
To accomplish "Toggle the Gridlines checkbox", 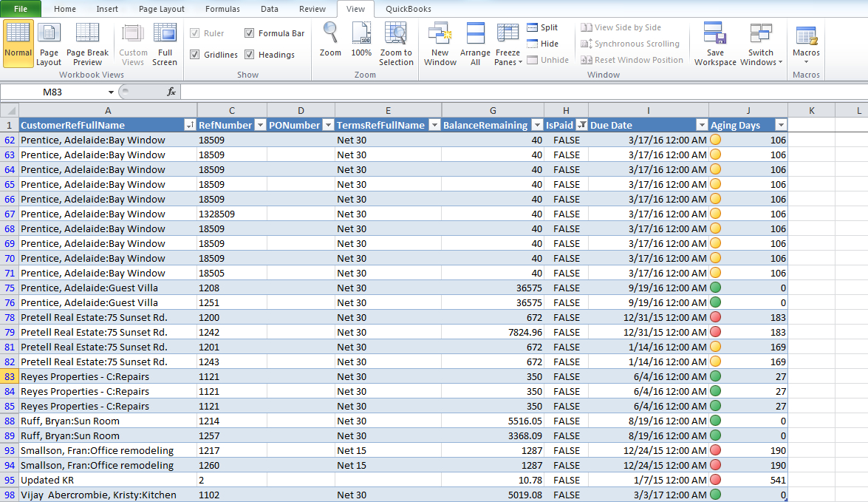I will coord(196,54).
